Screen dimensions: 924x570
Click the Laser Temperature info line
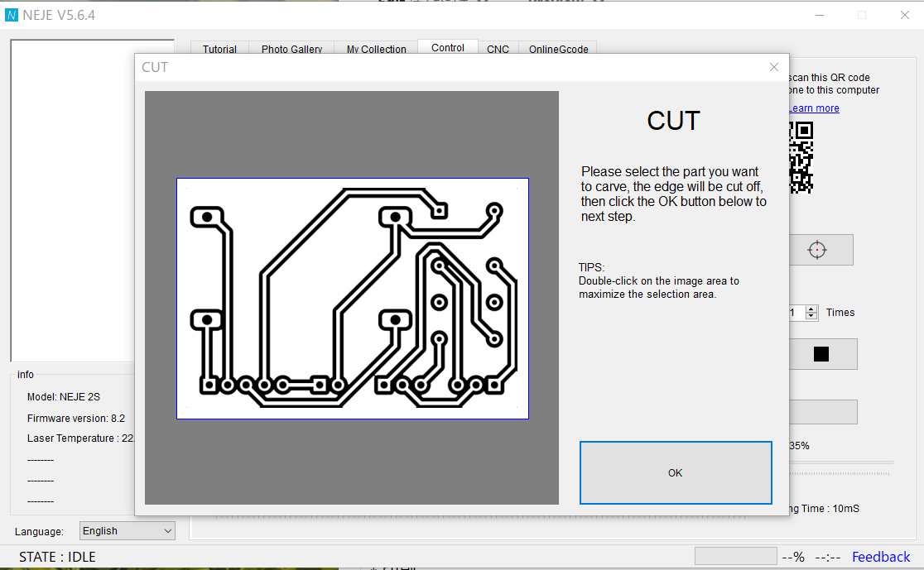pyautogui.click(x=81, y=438)
